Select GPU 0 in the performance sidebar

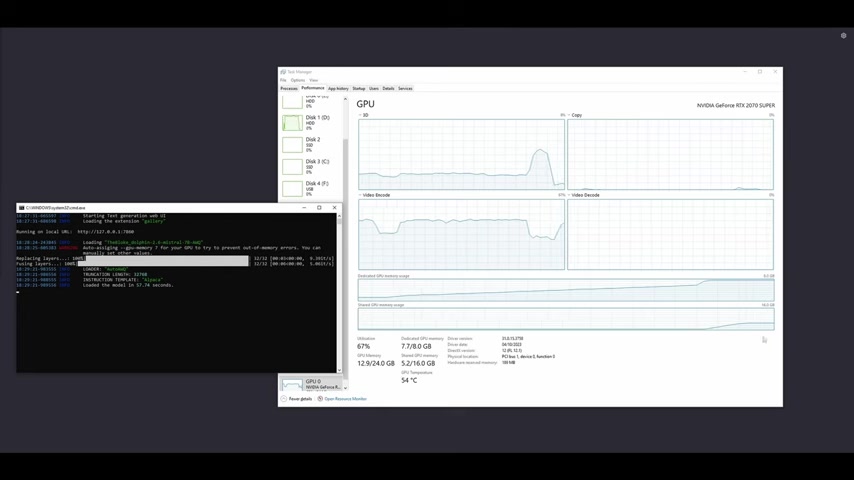pyautogui.click(x=310, y=384)
